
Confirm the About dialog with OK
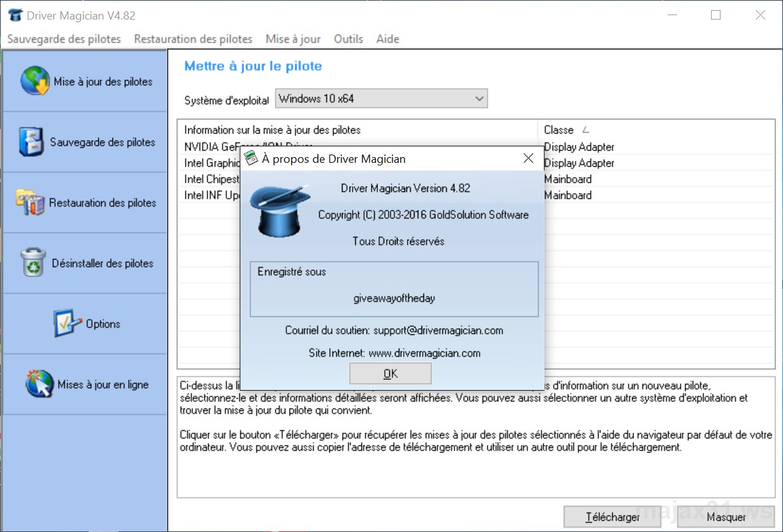pos(390,374)
